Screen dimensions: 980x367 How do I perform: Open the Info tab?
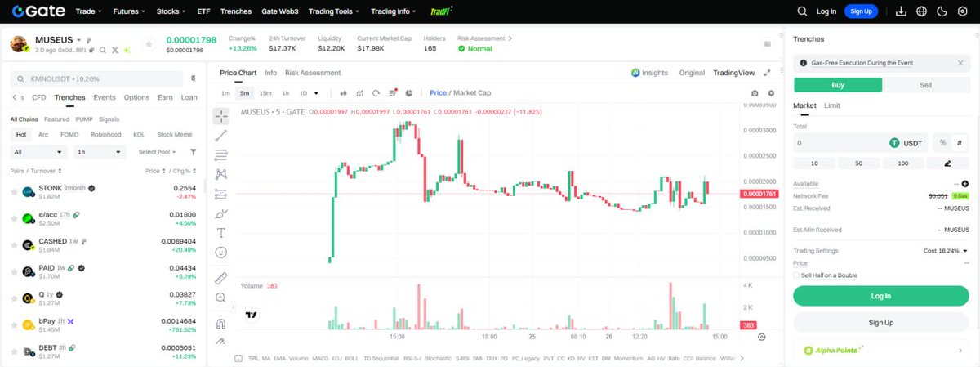coord(270,73)
